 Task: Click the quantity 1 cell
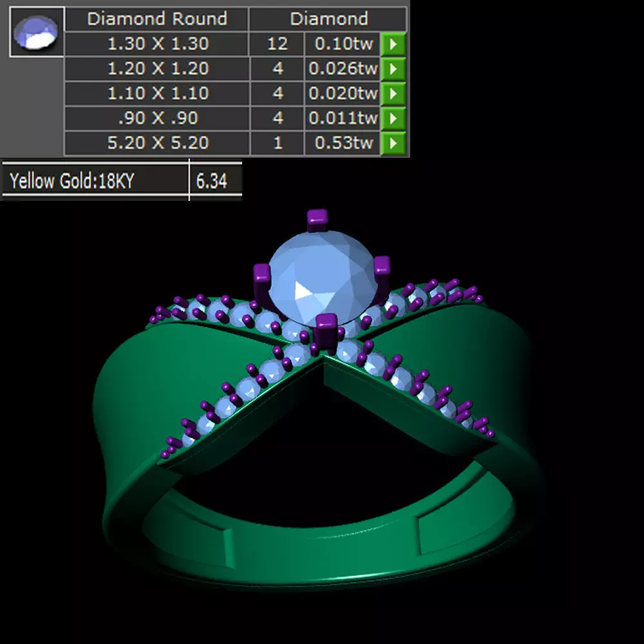point(278,144)
